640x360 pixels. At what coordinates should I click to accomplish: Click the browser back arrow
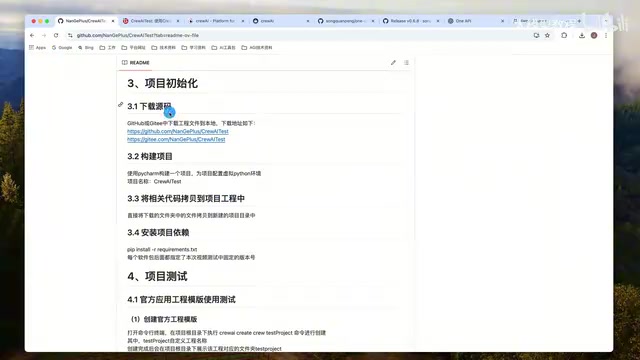32,36
